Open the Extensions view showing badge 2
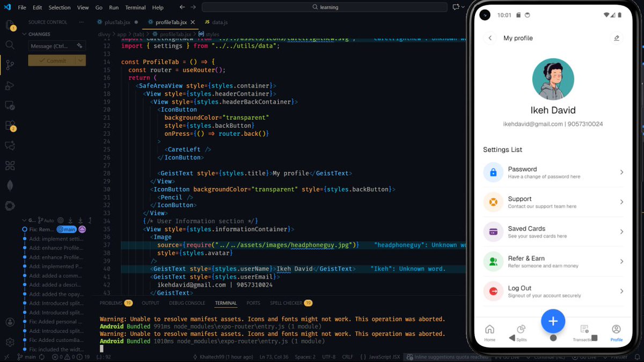 pyautogui.click(x=9, y=124)
